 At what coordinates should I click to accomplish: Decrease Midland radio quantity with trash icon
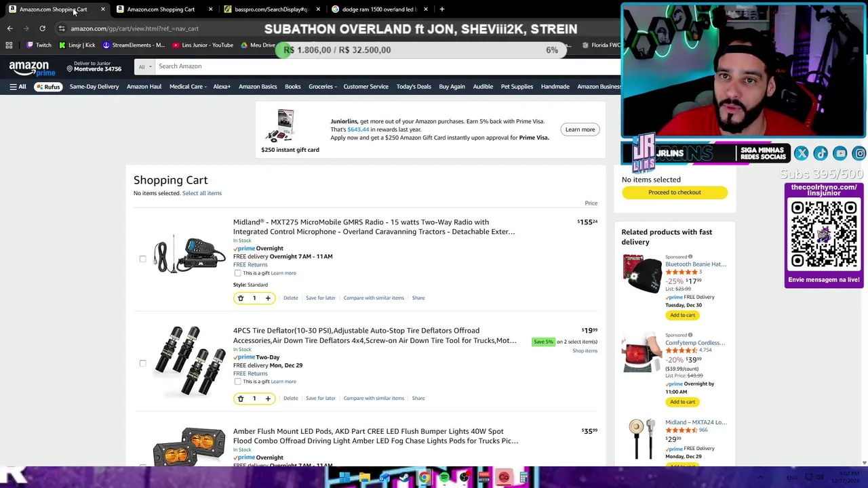(x=241, y=298)
